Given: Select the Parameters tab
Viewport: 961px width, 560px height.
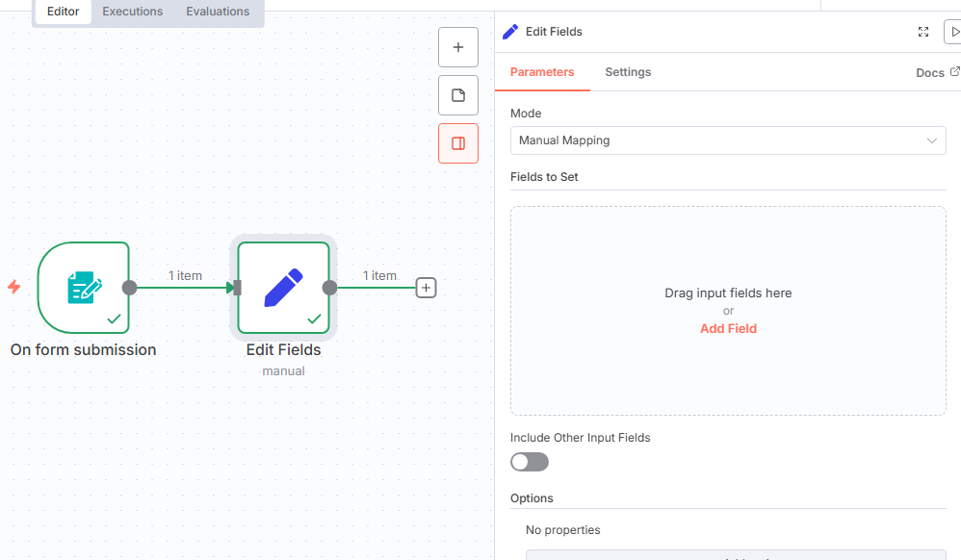Looking at the screenshot, I should 542,72.
